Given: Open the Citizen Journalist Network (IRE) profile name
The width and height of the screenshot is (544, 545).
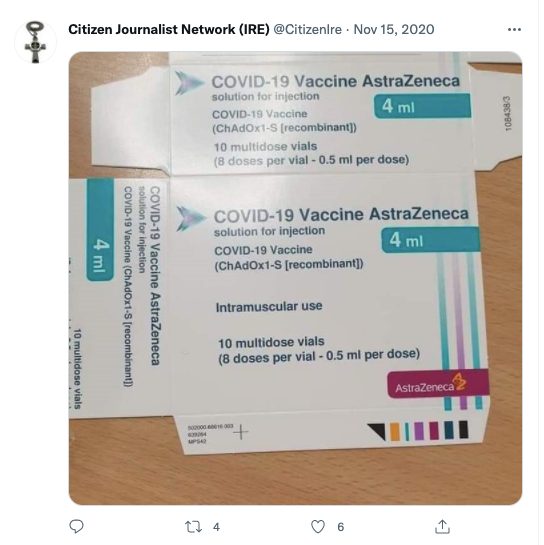Looking at the screenshot, I should point(169,30).
